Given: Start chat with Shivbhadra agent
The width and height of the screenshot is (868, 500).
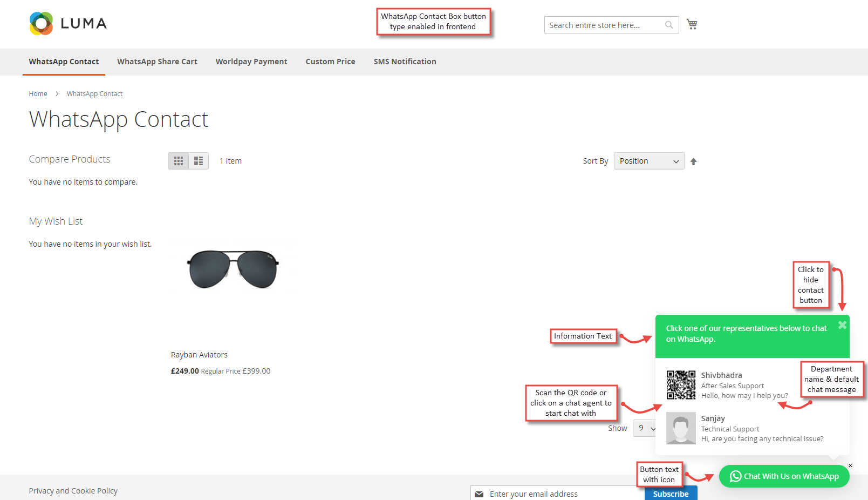Looking at the screenshot, I should [x=752, y=385].
